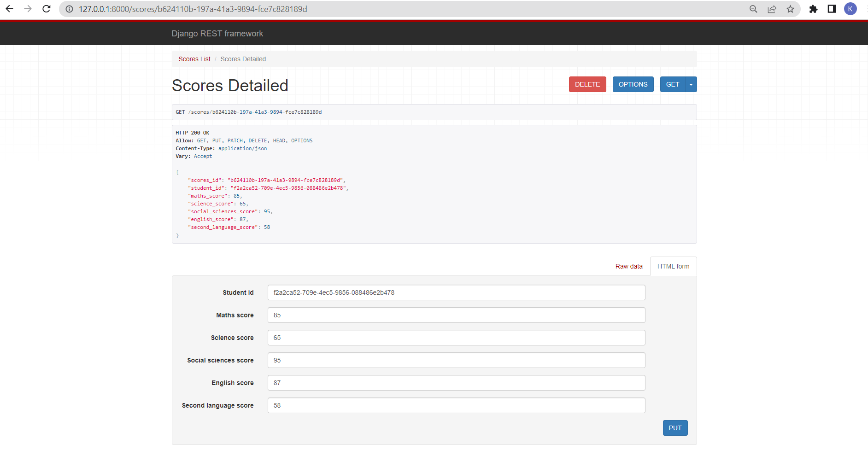This screenshot has width=868, height=450.
Task: Edit the Science score field
Action: point(456,338)
